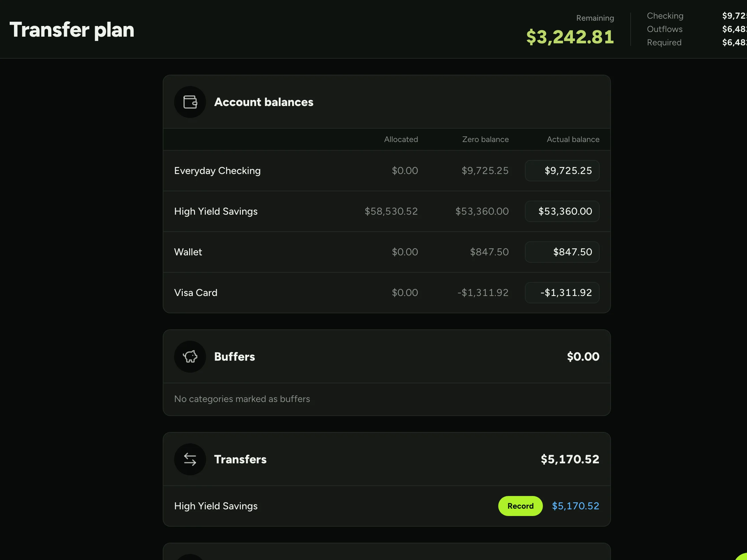Open the $5,170.52 High Yield Savings link
Screen dimensions: 747x560
click(x=576, y=506)
